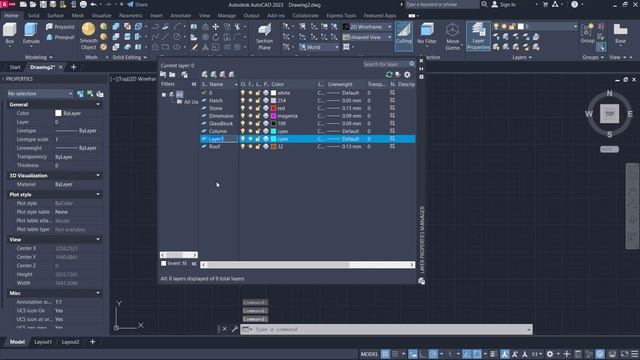Click the Share button
Screen dimensions: 640x360
138,5
